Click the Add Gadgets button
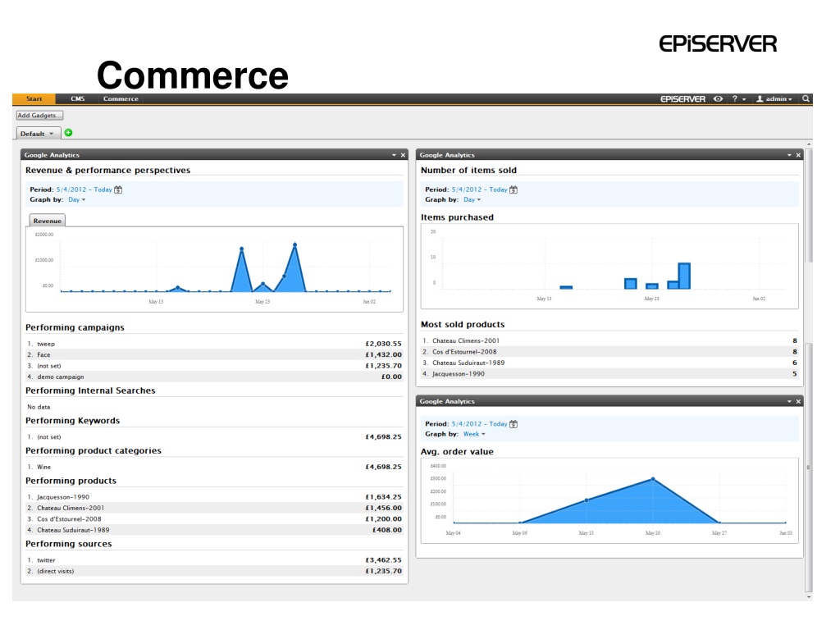The width and height of the screenshot is (840, 630). click(39, 115)
